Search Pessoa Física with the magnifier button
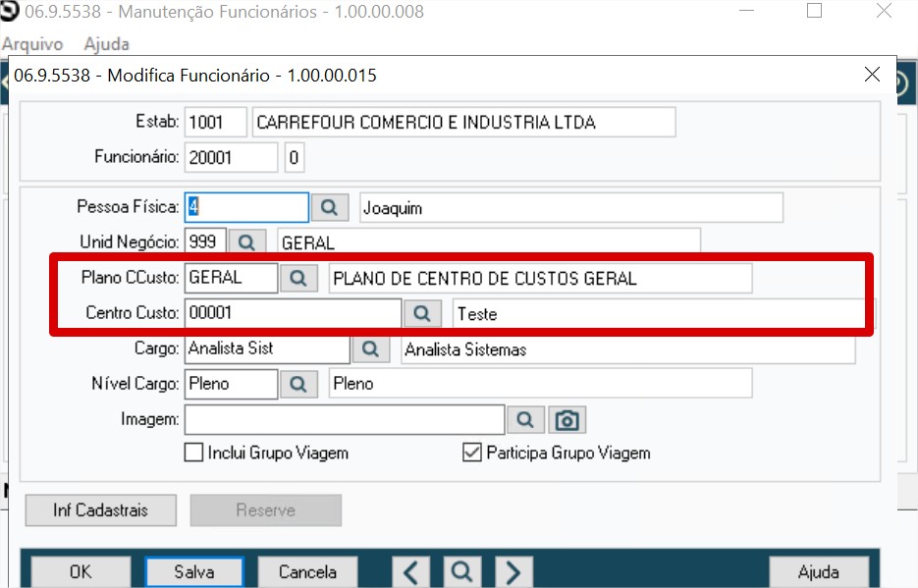The height and width of the screenshot is (588, 918). click(x=330, y=208)
